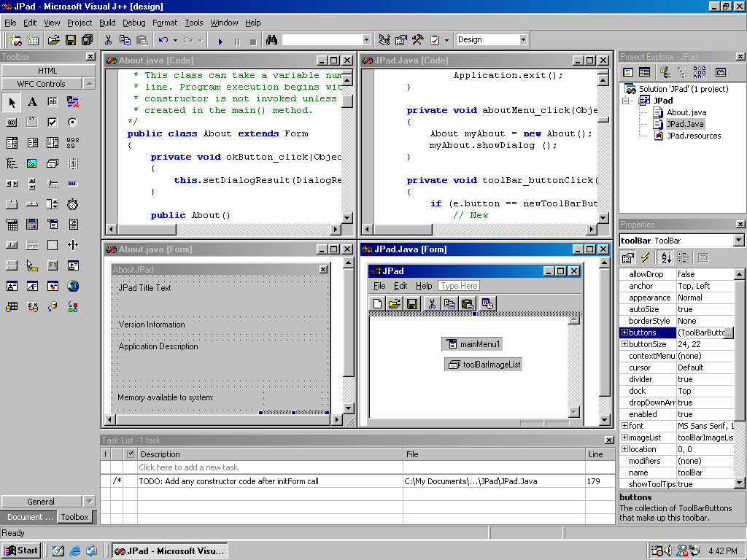
Task: Click the checkmark column header in Task List
Action: click(x=130, y=454)
